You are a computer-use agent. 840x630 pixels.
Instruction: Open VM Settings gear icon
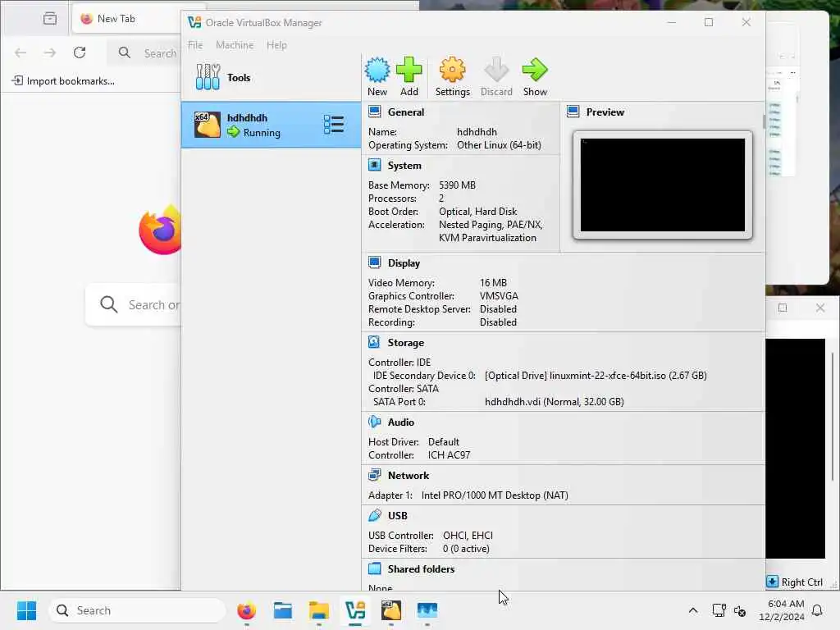click(452, 70)
